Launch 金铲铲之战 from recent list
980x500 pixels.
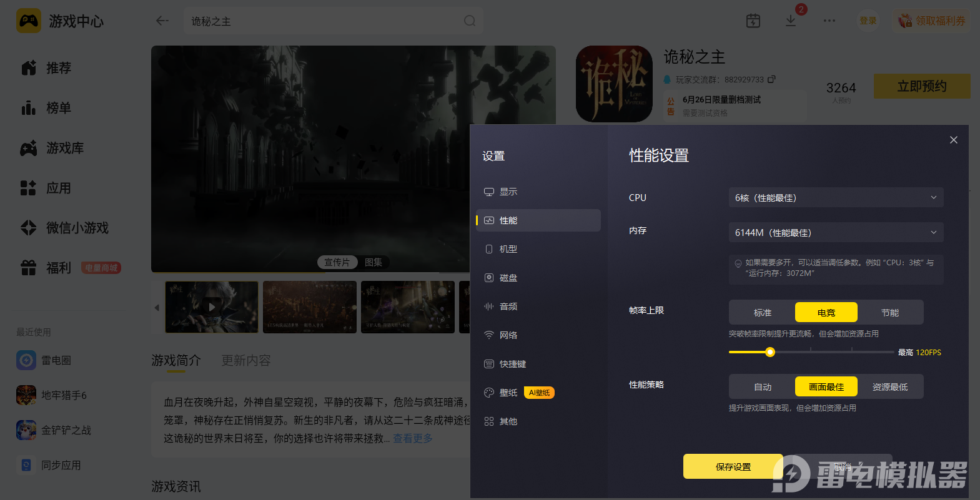coord(54,430)
